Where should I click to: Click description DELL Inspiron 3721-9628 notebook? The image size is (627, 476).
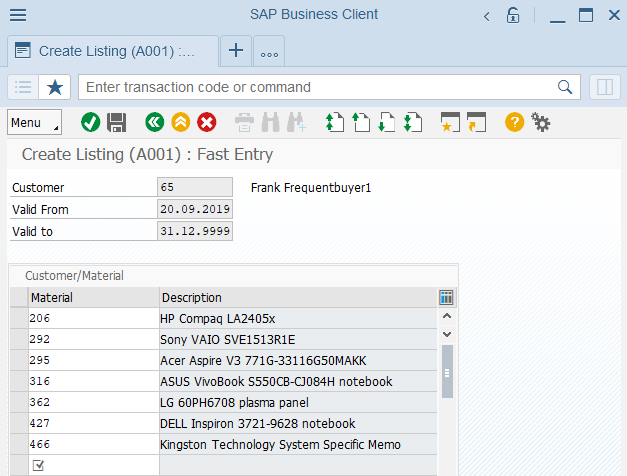pos(298,423)
